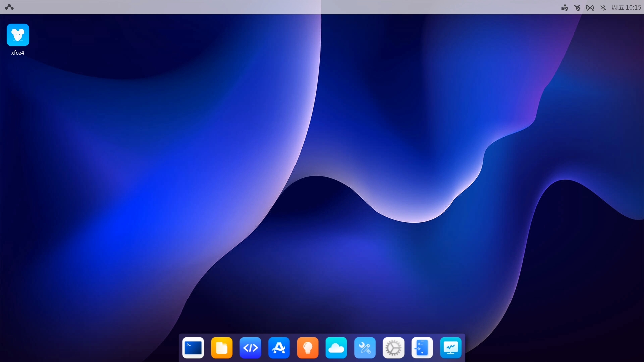Click the 周五 10:15 clock
This screenshot has width=644, height=362.
coord(626,7)
